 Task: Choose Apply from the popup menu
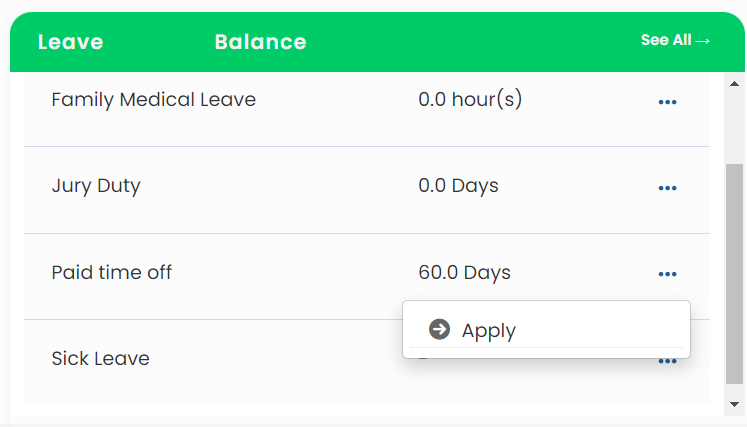(x=546, y=330)
